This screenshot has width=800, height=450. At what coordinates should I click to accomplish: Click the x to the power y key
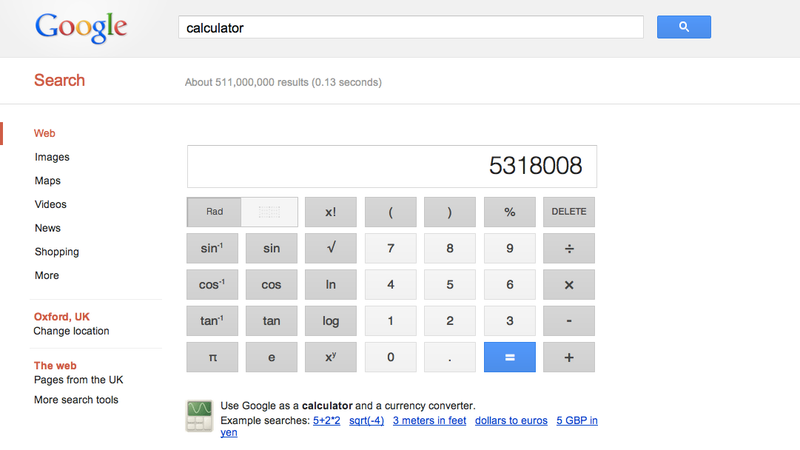(x=331, y=357)
